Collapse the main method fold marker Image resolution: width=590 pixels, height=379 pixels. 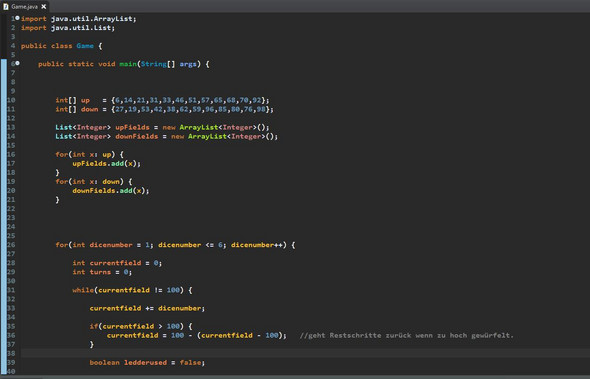point(17,63)
